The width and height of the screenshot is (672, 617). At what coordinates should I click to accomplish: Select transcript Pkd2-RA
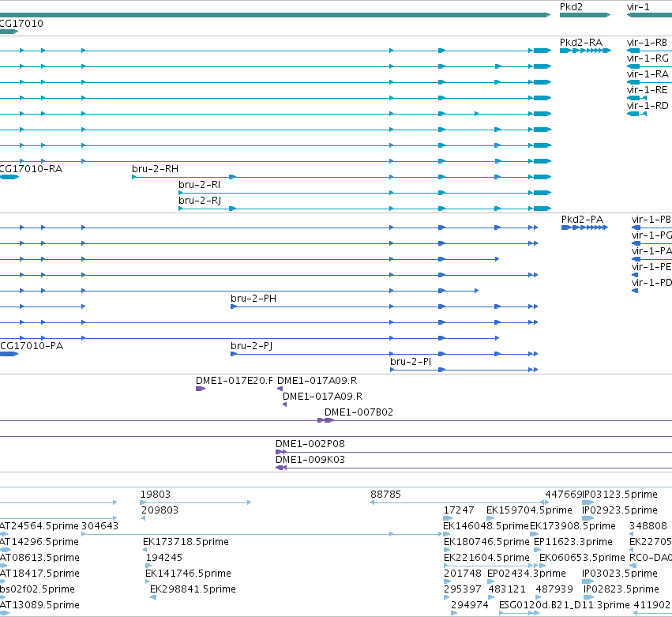click(581, 43)
